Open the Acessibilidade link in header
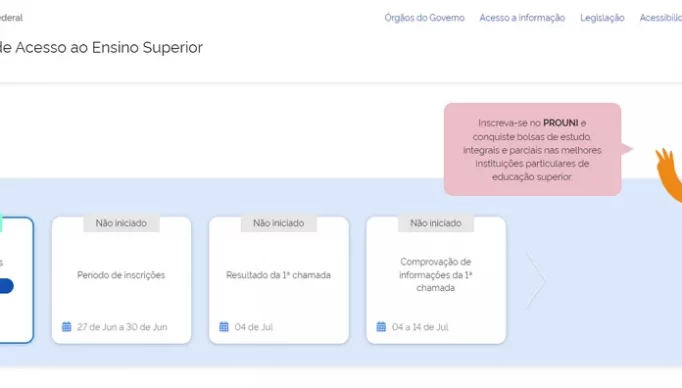 pos(660,18)
